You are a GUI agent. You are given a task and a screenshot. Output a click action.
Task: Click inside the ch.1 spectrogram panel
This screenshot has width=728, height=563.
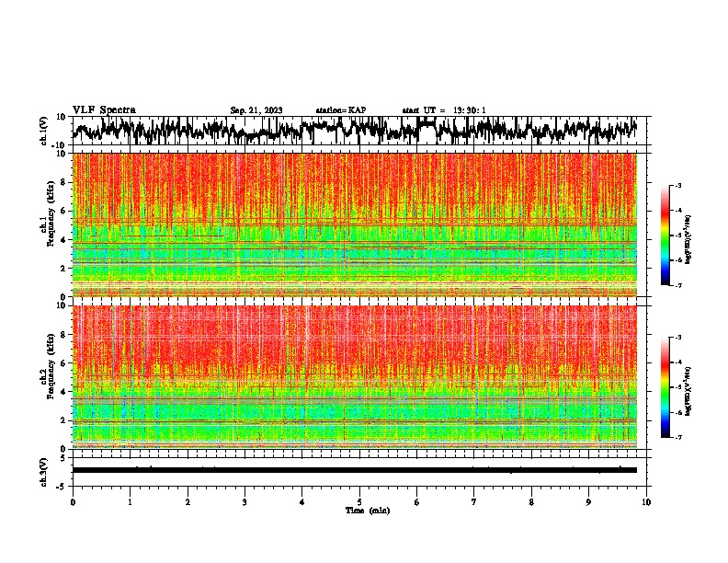pyautogui.click(x=355, y=224)
